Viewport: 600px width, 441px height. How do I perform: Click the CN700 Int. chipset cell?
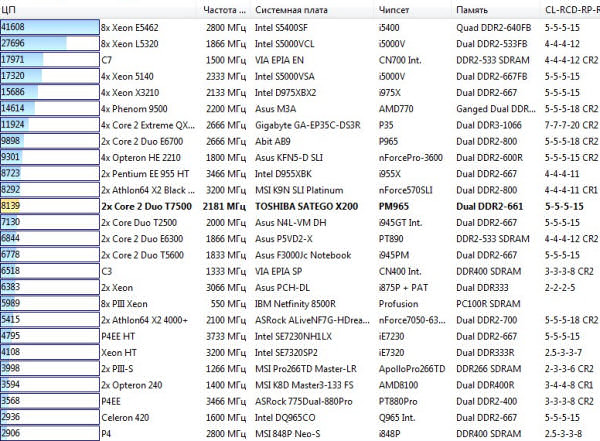(400, 60)
